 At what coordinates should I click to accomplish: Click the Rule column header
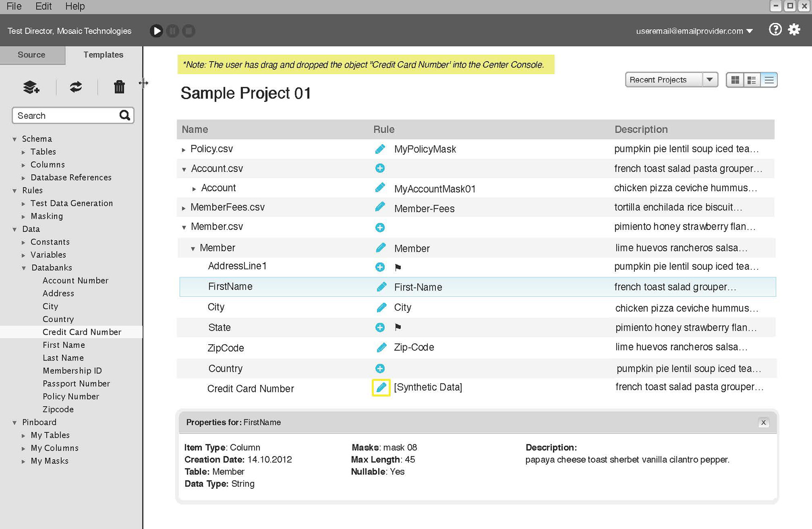click(384, 129)
